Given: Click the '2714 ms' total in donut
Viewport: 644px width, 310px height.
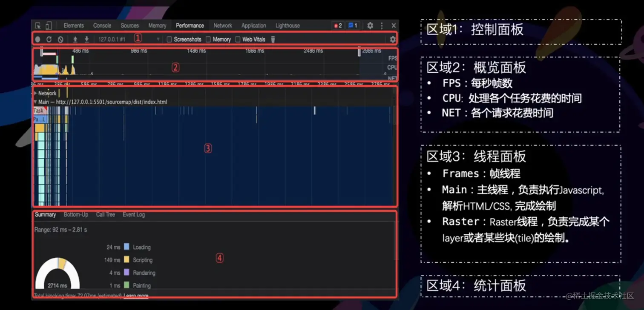Looking at the screenshot, I should click(57, 285).
